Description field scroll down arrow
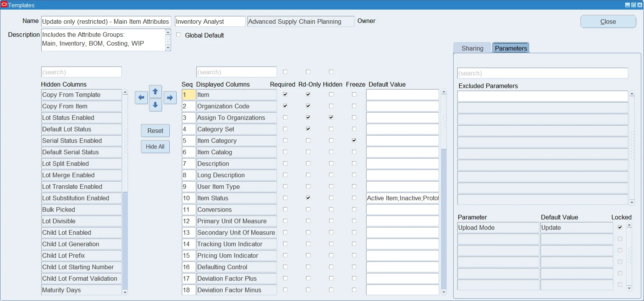The height and width of the screenshot is (301, 644). (x=168, y=48)
